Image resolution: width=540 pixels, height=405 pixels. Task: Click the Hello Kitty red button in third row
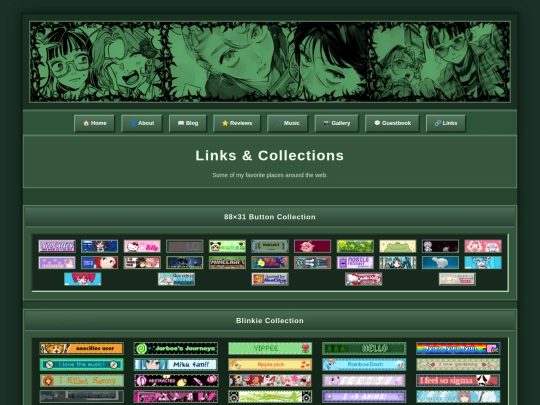click(364, 279)
